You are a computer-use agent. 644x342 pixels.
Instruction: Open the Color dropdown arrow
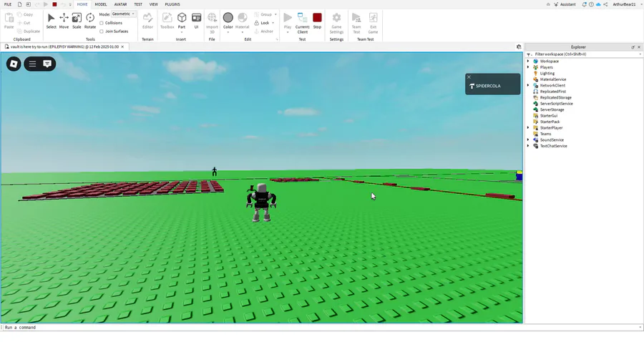tap(228, 32)
